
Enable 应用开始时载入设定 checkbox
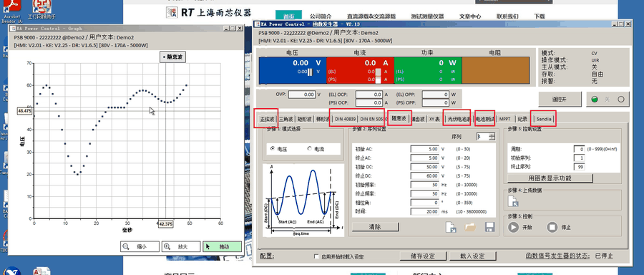point(316,256)
